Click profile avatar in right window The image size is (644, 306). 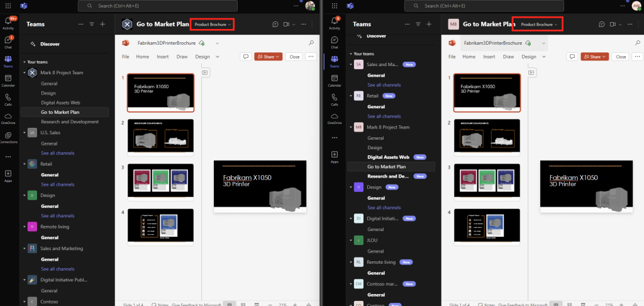[x=636, y=6]
